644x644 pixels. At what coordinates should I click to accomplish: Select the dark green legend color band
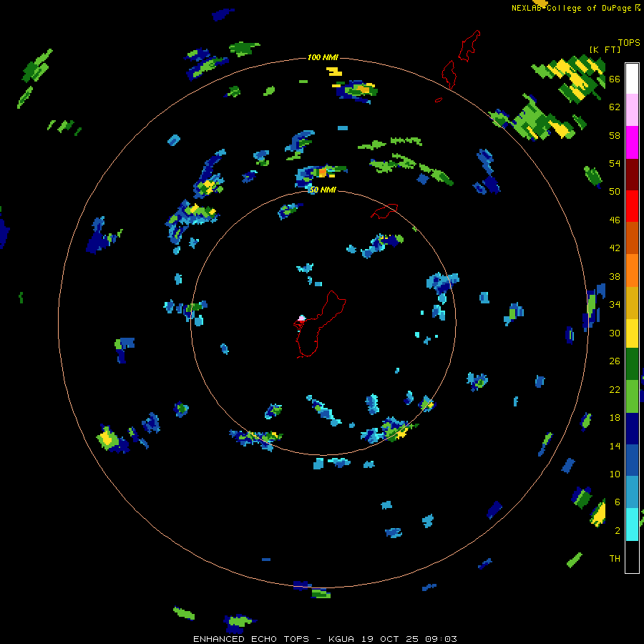click(x=632, y=364)
